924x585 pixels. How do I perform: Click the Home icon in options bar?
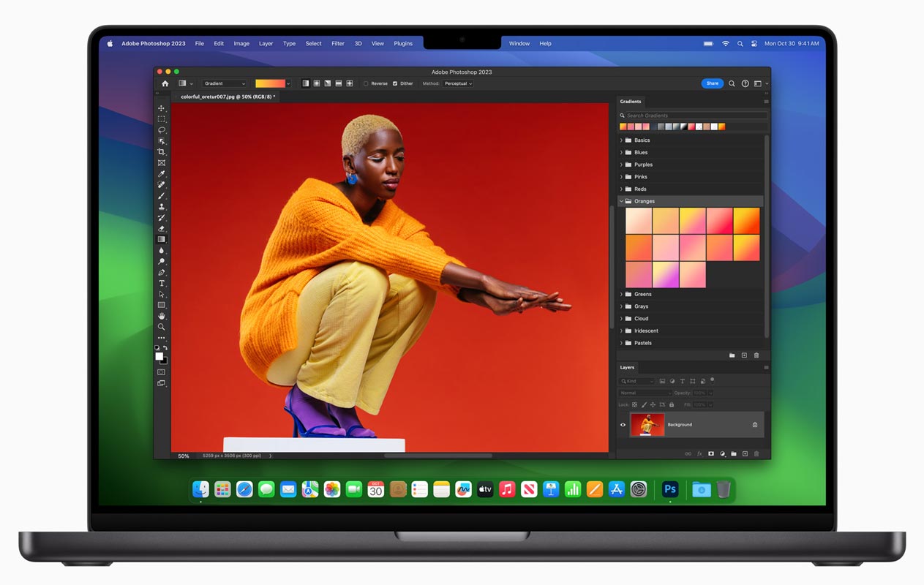165,83
